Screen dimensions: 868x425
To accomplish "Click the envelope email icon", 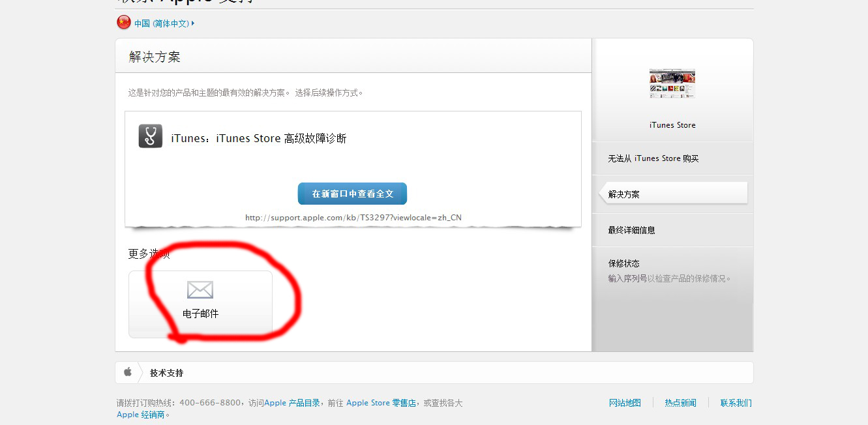I will coord(200,290).
